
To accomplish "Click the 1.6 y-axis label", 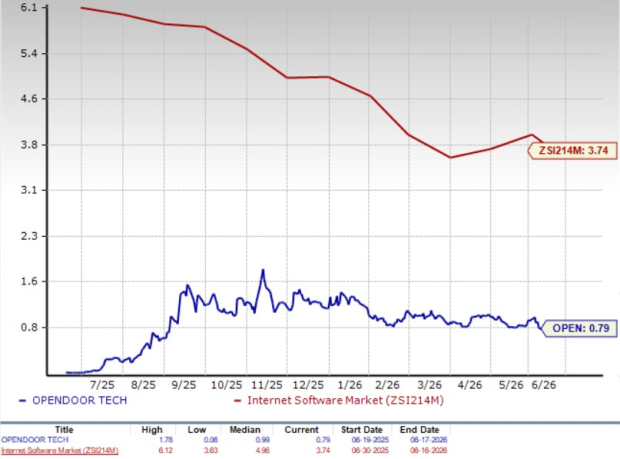I will click(x=28, y=281).
